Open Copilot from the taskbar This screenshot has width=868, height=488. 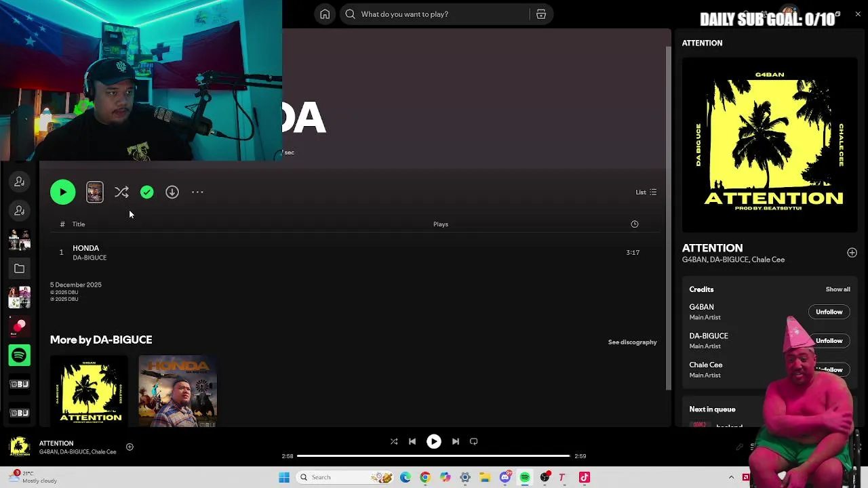coord(445,477)
